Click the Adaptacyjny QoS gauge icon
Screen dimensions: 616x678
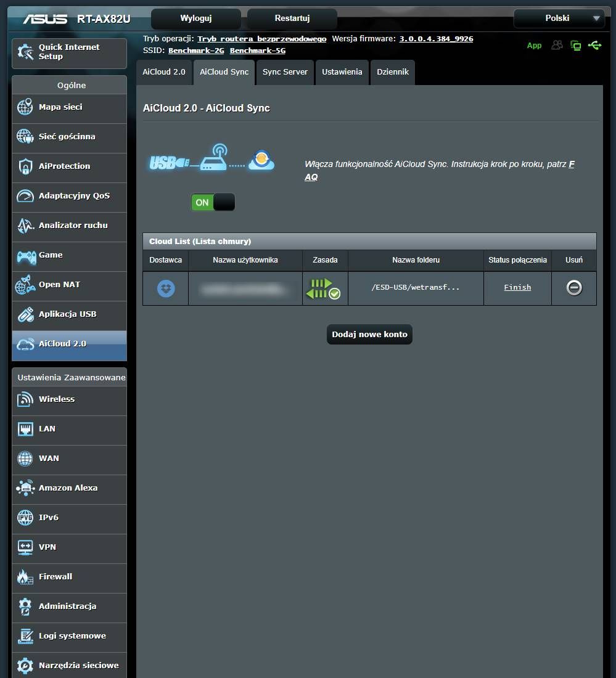[25, 196]
